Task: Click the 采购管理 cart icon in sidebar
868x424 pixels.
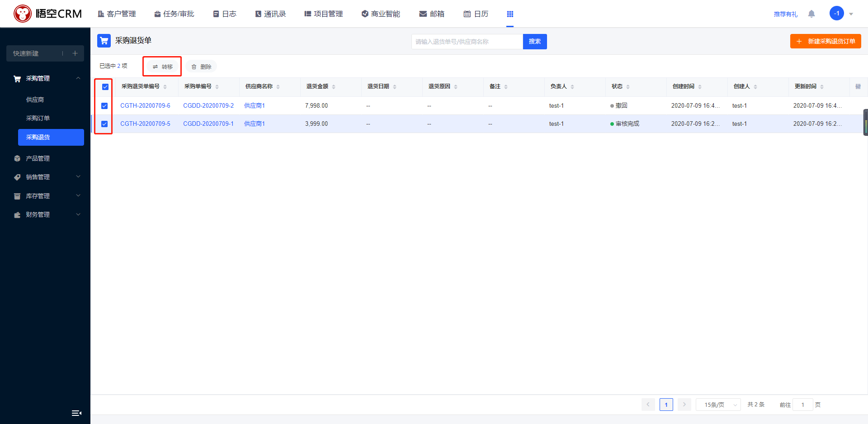Action: point(17,79)
